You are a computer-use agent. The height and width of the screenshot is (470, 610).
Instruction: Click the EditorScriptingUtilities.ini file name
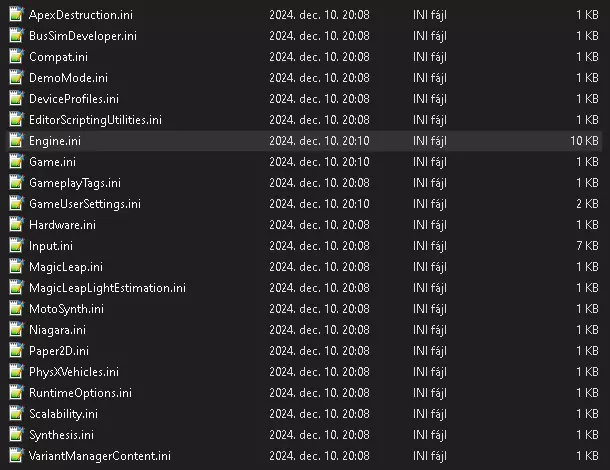point(95,120)
